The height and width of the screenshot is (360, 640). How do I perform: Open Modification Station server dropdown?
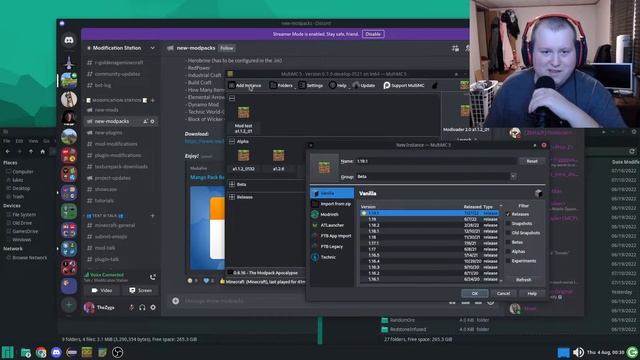(120, 48)
